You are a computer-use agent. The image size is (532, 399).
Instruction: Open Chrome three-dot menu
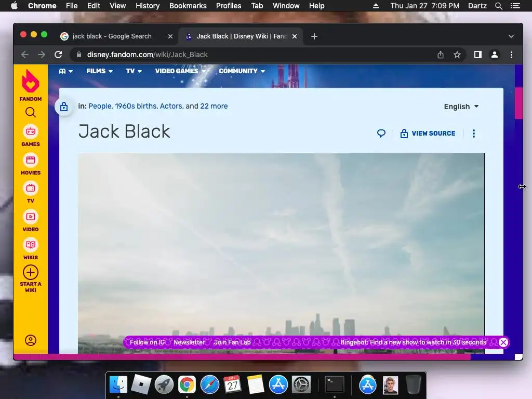(511, 55)
